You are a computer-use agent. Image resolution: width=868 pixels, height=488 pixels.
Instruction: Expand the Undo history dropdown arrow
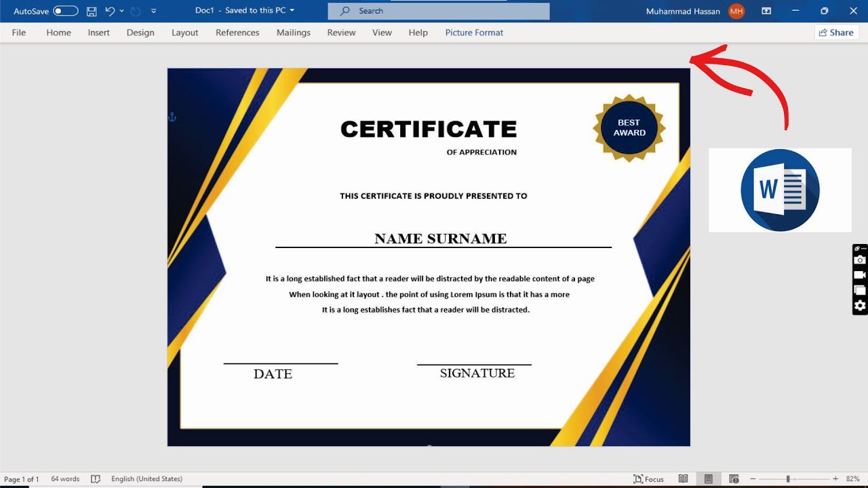pos(122,11)
